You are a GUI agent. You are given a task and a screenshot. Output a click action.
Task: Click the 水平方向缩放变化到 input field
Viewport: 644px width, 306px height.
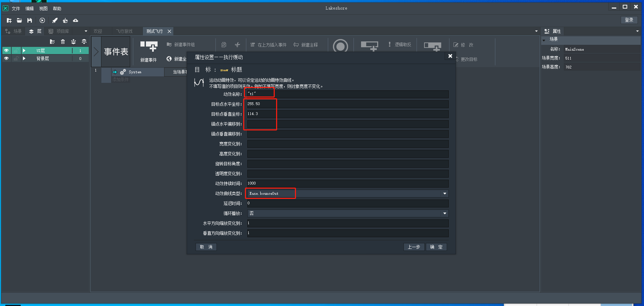(x=348, y=223)
